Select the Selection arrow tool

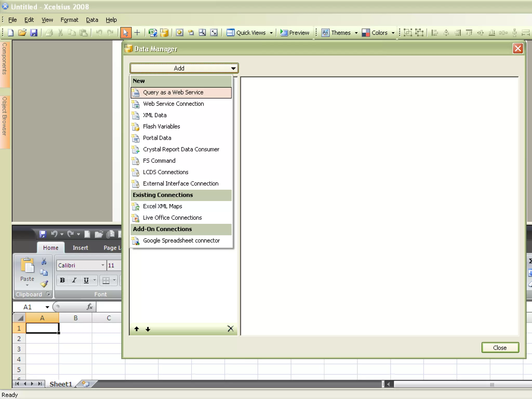click(126, 33)
